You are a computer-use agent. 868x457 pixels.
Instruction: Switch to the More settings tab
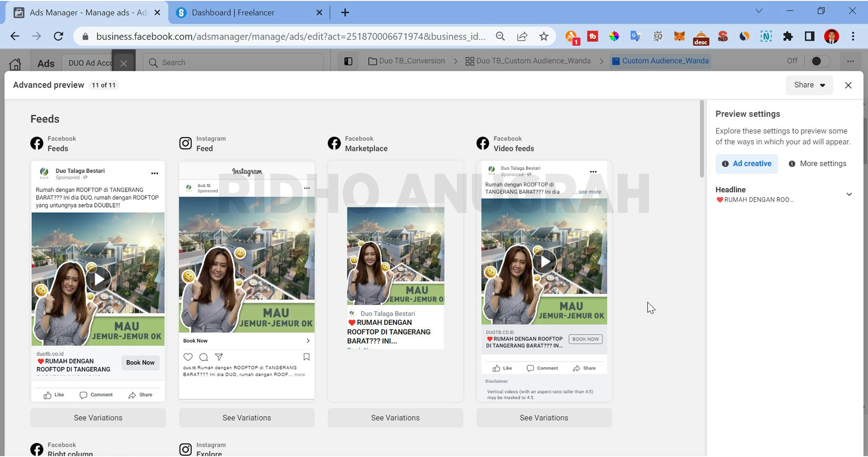[818, 163]
